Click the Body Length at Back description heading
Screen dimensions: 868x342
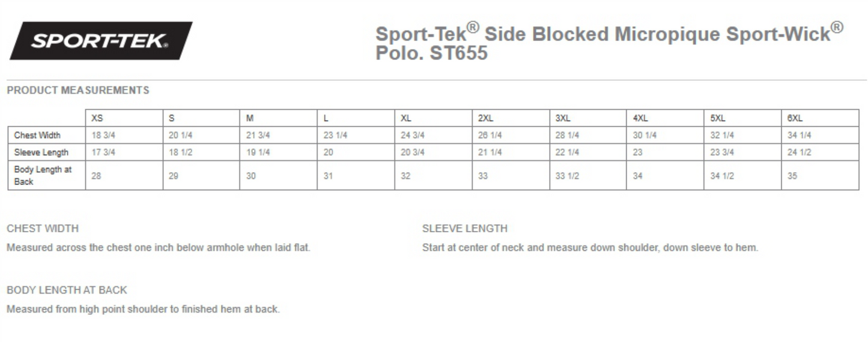[67, 290]
